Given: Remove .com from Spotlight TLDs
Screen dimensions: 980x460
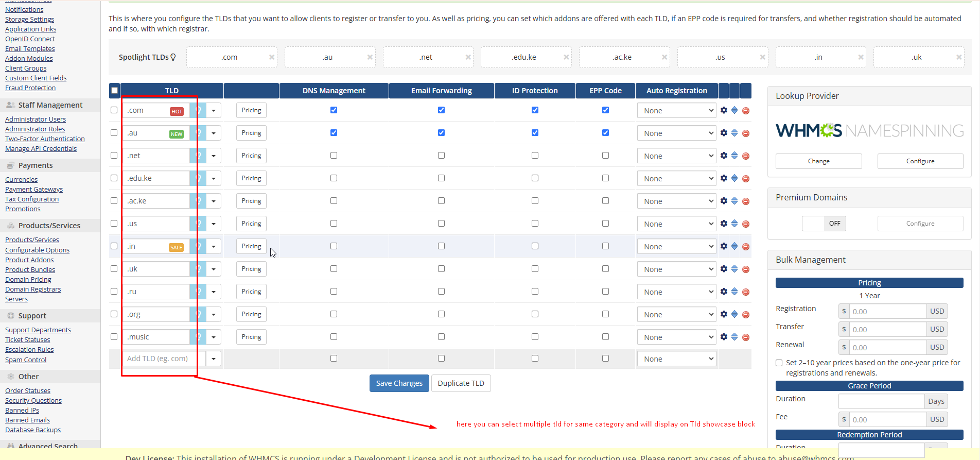Looking at the screenshot, I should (272, 57).
